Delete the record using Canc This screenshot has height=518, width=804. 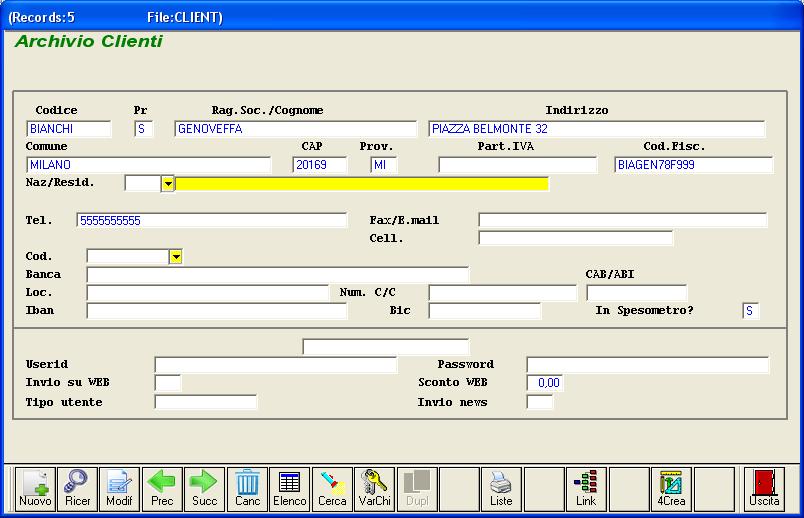247,489
